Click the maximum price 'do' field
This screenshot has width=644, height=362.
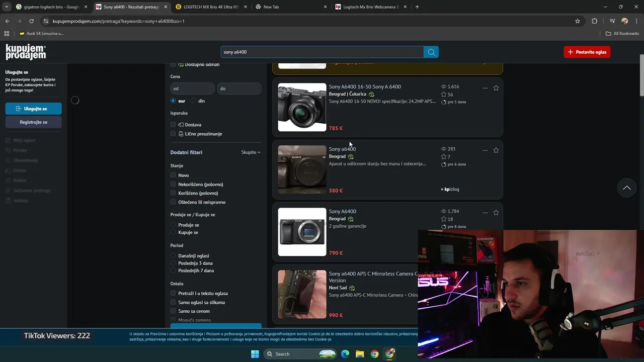coord(239,88)
